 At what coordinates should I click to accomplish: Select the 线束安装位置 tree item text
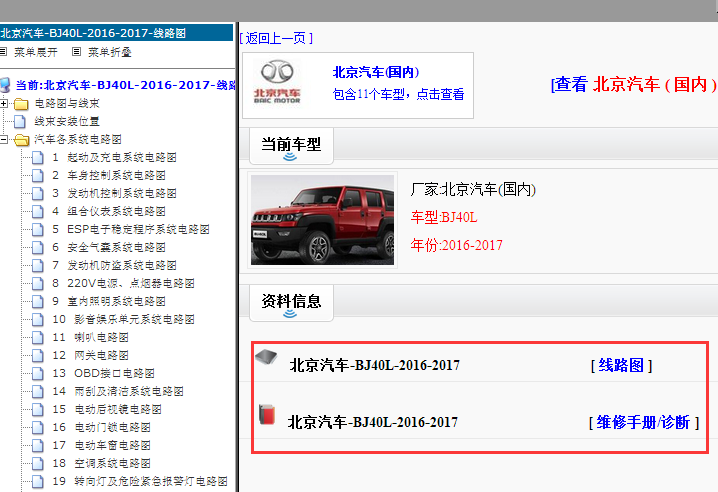(67, 121)
